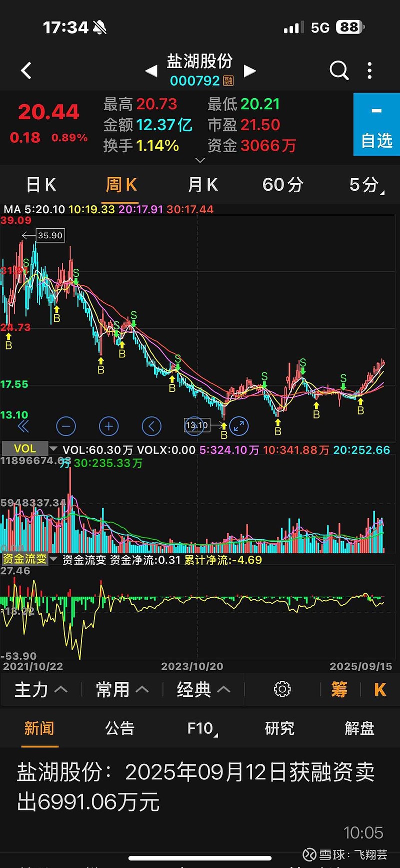
Task: Open the search magnifier icon
Action: [x=339, y=71]
